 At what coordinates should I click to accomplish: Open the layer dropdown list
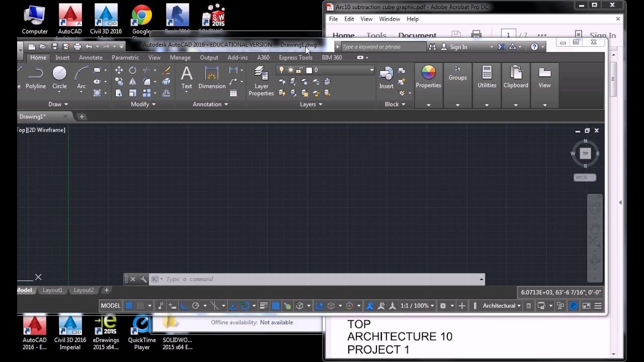tap(372, 70)
